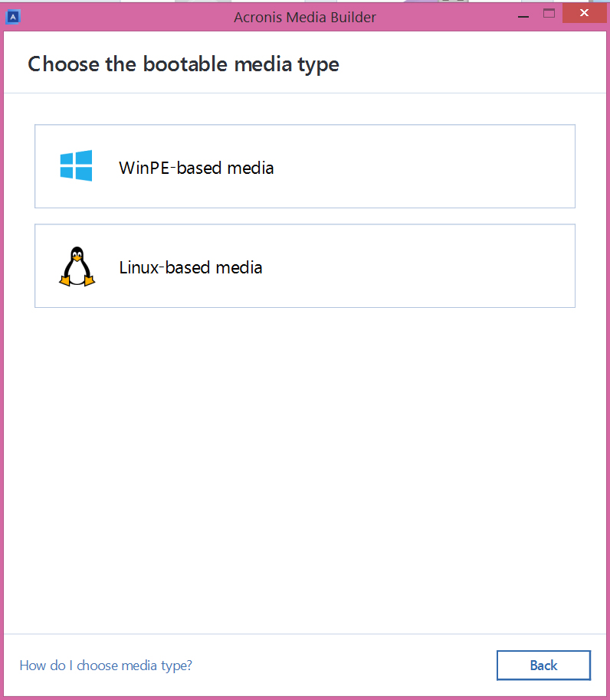Click the blue Windows logo icon
The width and height of the screenshot is (610, 700).
[77, 165]
